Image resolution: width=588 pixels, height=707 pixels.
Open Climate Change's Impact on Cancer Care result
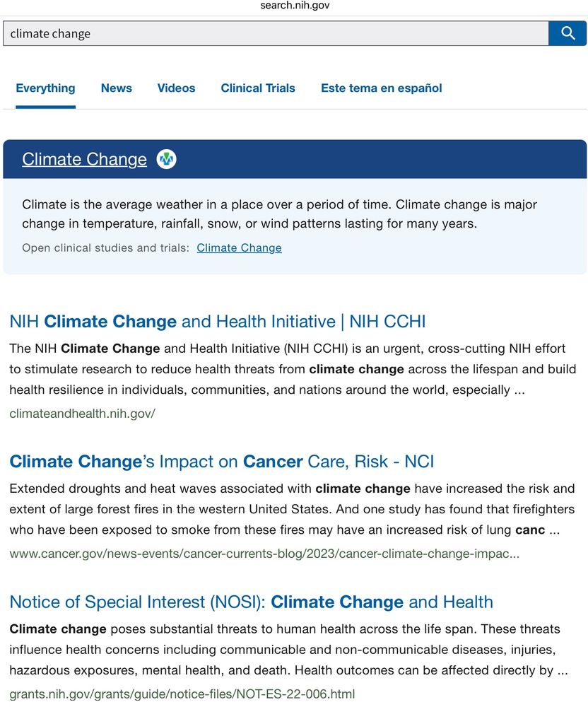(222, 462)
